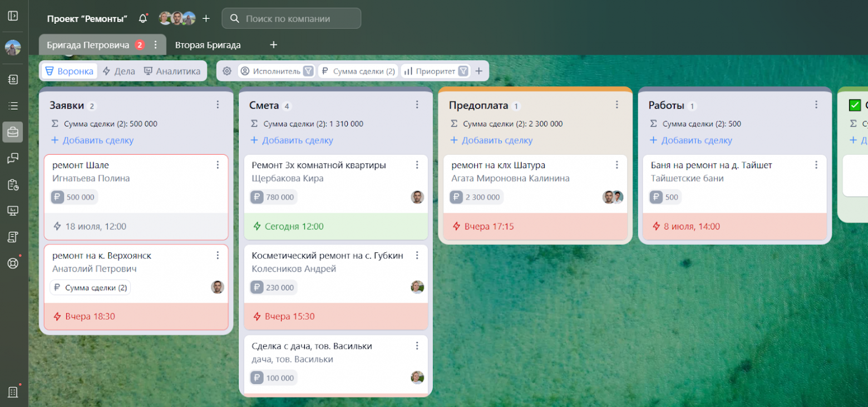This screenshot has height=407, width=868.
Task: Open the support lifebuoy sidebar icon
Action: pyautogui.click(x=13, y=263)
